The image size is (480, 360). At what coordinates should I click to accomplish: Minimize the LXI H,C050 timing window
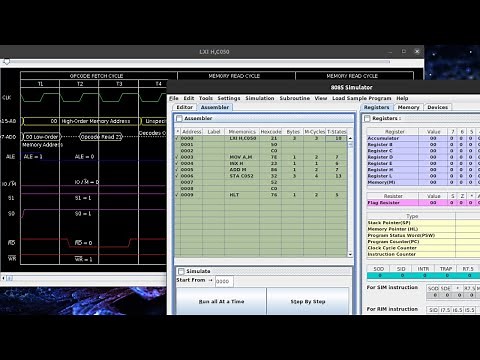pyautogui.click(x=390, y=52)
